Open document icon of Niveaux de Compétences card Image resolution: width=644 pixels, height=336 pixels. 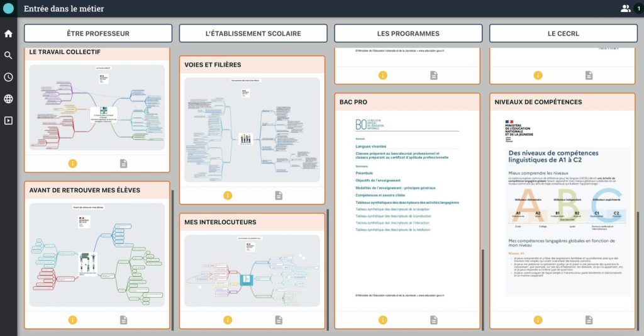pyautogui.click(x=589, y=320)
